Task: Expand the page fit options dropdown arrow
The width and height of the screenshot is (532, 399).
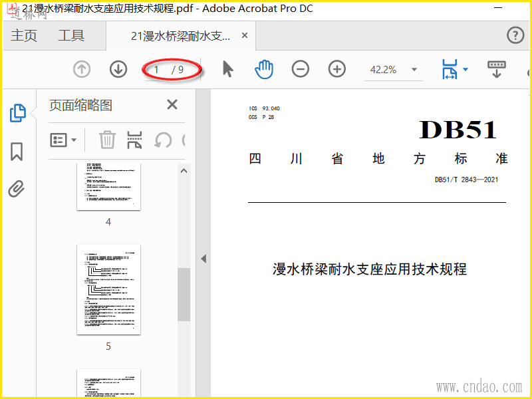Action: point(465,70)
